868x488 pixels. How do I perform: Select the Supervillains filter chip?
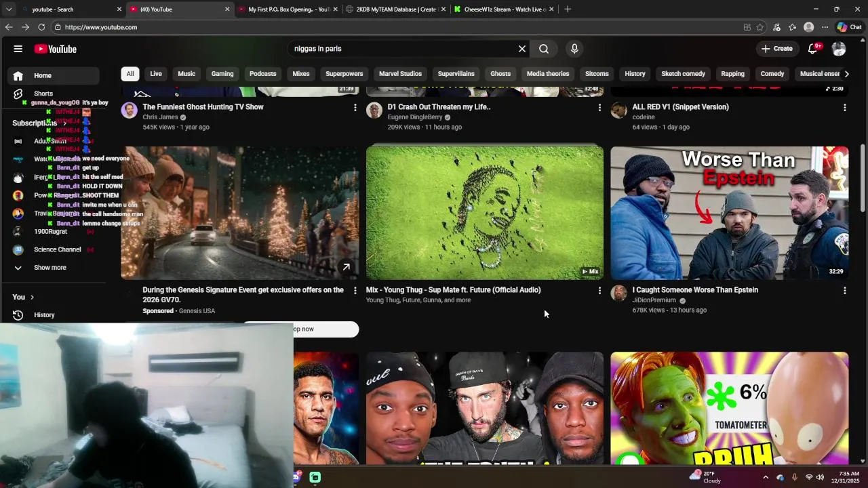pos(456,74)
